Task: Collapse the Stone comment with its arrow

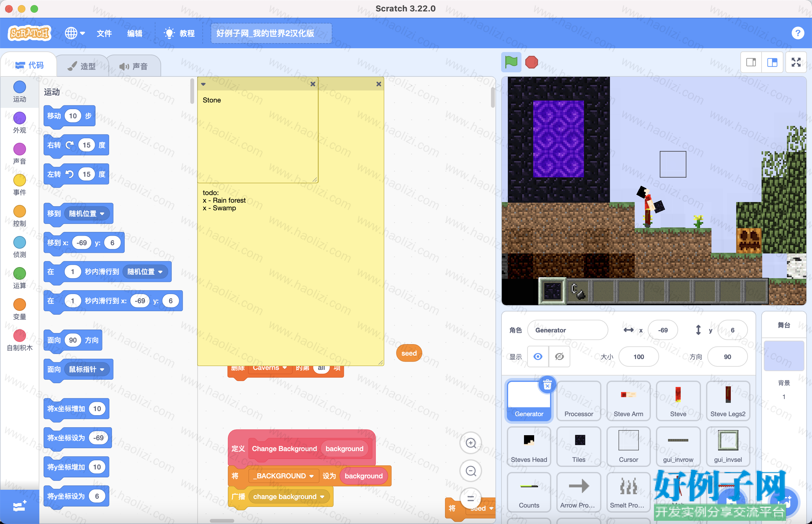Action: 203,84
